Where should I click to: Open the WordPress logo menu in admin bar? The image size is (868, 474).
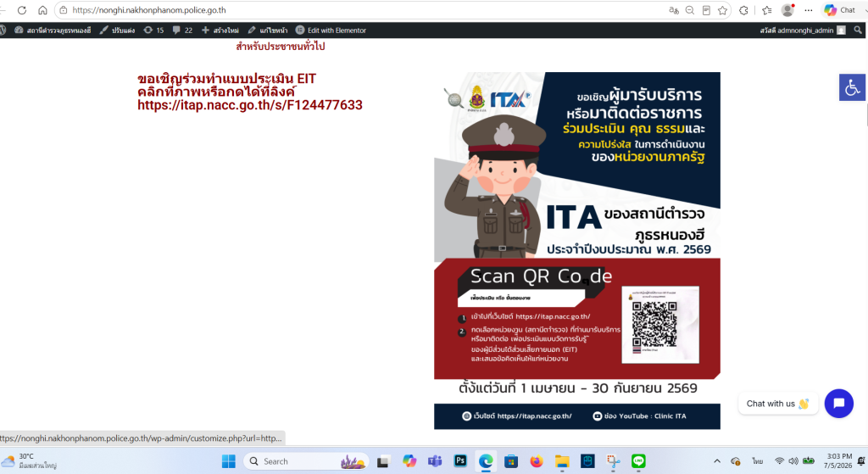[3, 30]
